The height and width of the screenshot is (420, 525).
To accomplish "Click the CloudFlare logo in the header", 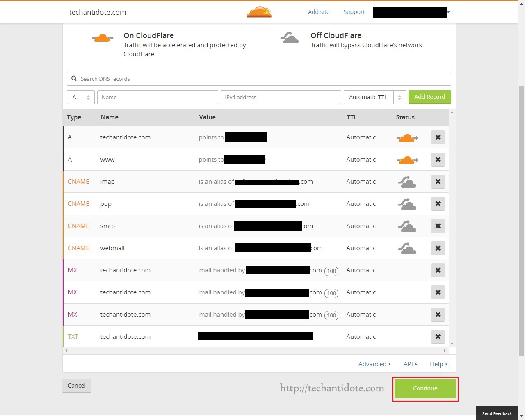I will (259, 12).
